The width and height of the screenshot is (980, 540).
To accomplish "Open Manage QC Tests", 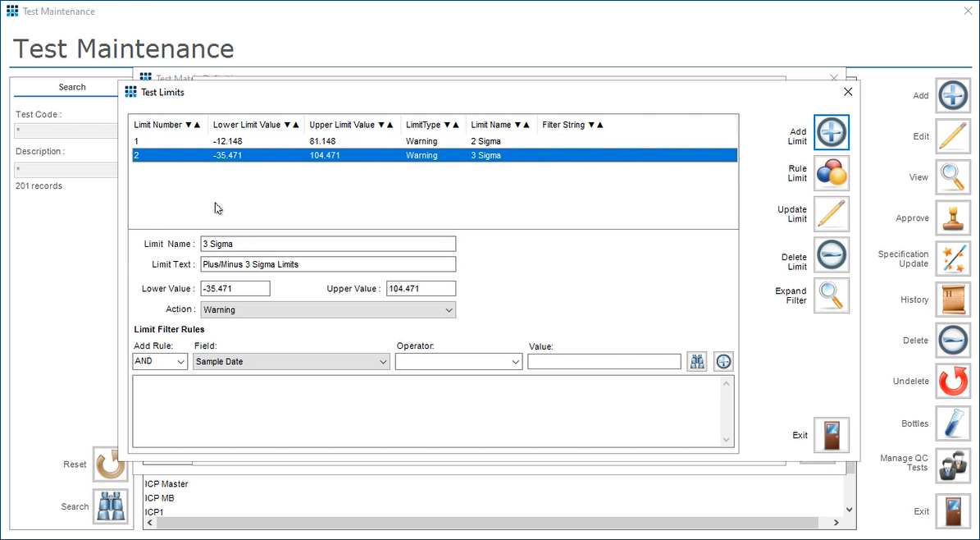I will coord(952,462).
